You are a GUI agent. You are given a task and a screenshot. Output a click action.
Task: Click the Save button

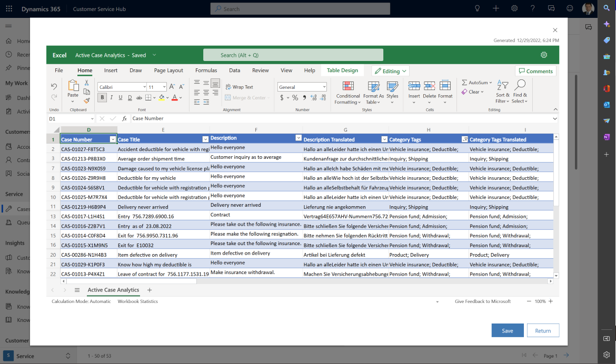pyautogui.click(x=507, y=331)
